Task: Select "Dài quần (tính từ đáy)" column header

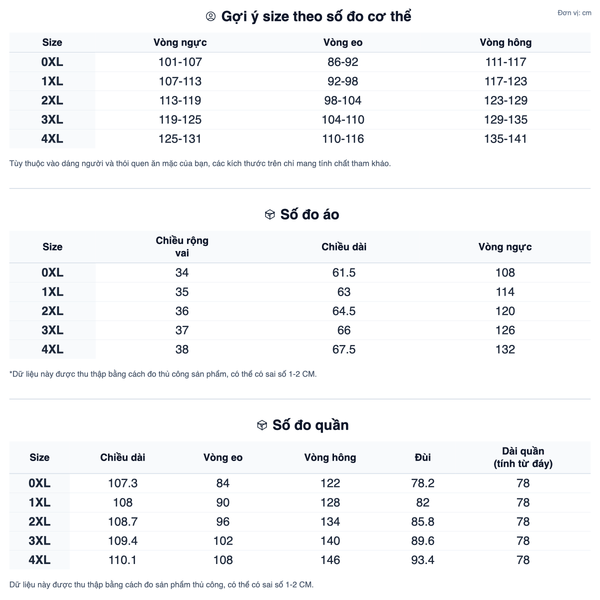Action: pos(523,457)
